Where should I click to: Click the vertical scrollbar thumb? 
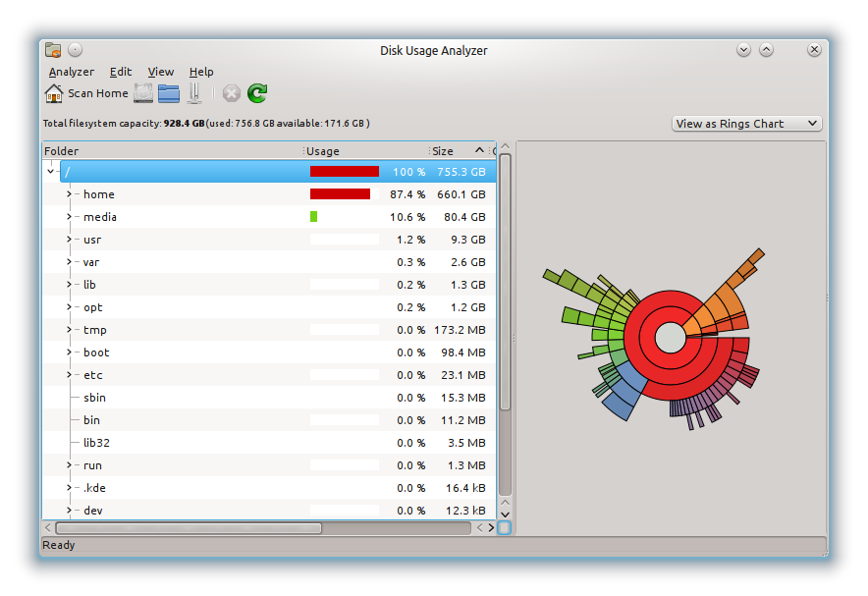click(505, 282)
